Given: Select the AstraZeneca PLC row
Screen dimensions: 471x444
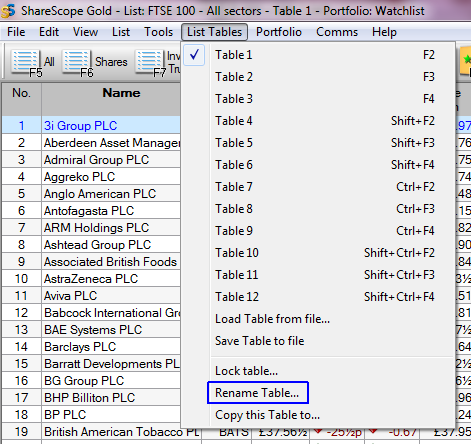Looking at the screenshot, I should [x=91, y=279].
